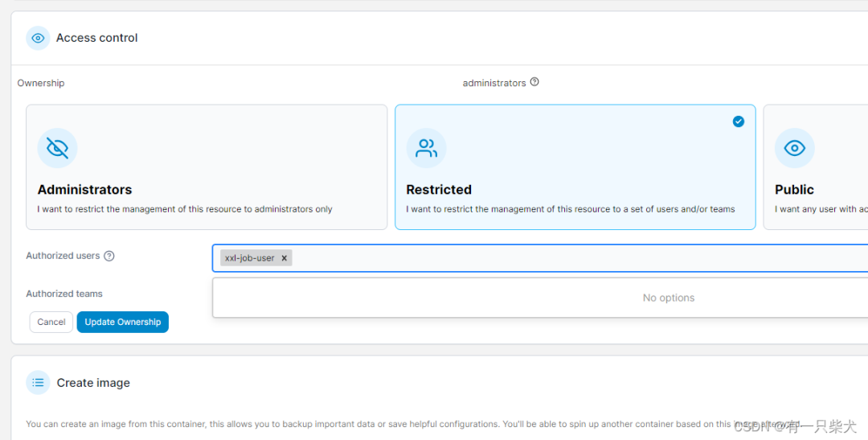The width and height of the screenshot is (868, 440).
Task: Open the Authorized users dropdown field
Action: coord(540,258)
